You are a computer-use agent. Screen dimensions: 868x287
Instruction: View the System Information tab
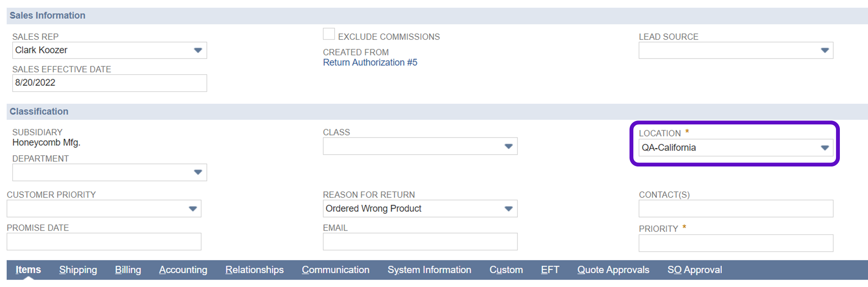(x=429, y=270)
